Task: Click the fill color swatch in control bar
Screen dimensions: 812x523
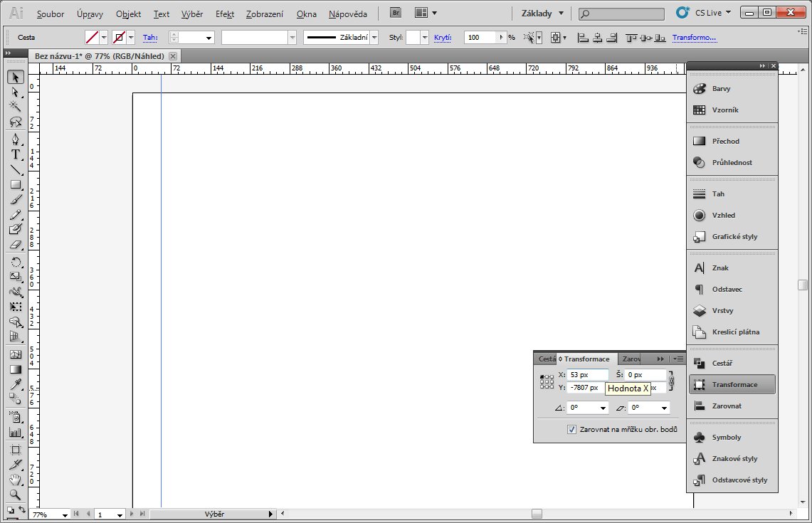Action: pyautogui.click(x=93, y=37)
